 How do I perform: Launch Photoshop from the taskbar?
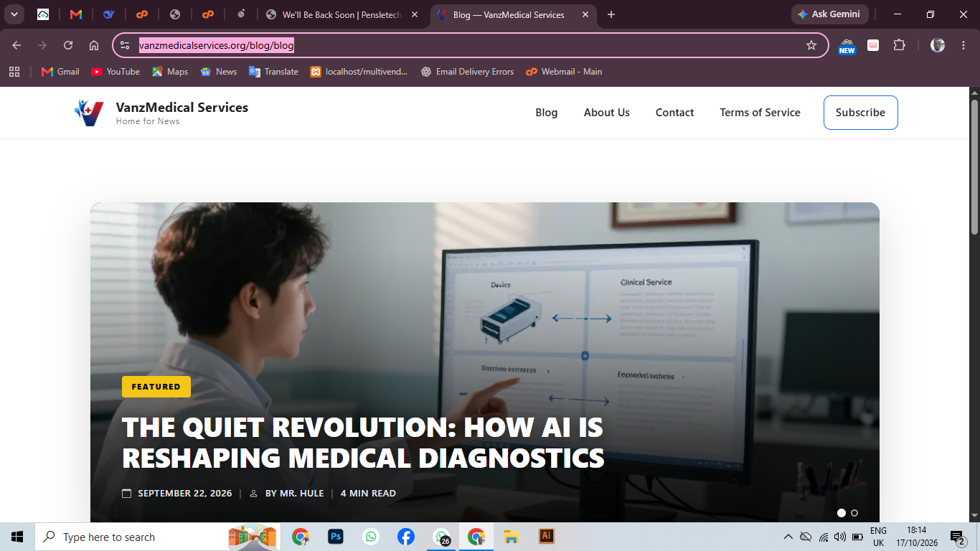click(x=335, y=537)
